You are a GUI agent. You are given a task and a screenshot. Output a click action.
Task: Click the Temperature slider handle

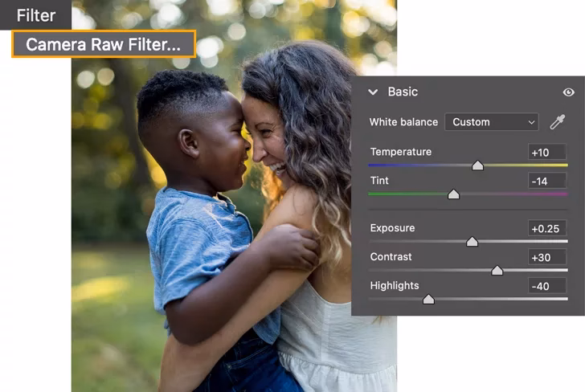tap(477, 165)
